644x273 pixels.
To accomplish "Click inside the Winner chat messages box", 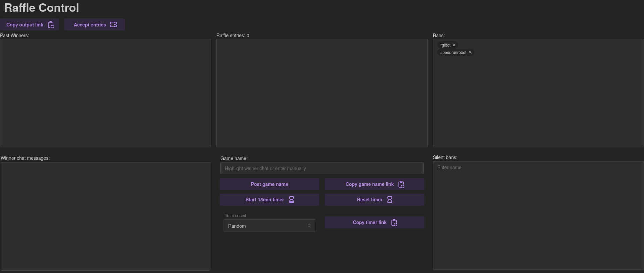I will pos(105,216).
